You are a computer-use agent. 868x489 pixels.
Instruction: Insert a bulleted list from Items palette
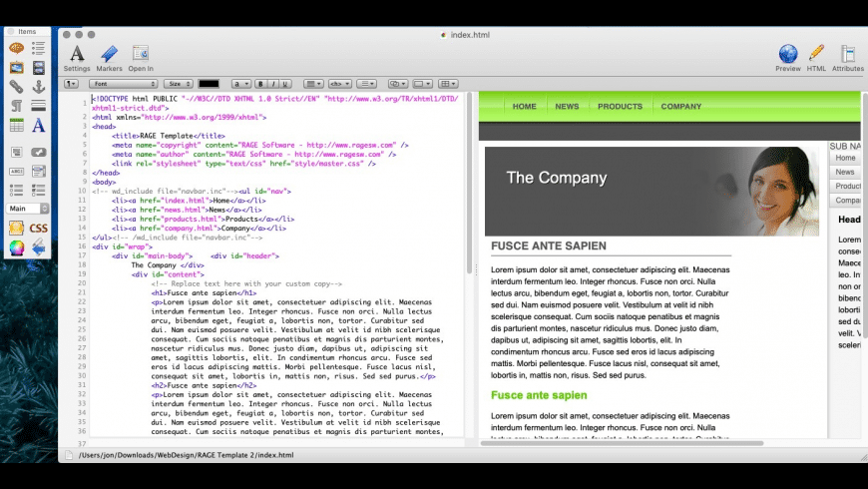pyautogui.click(x=38, y=48)
